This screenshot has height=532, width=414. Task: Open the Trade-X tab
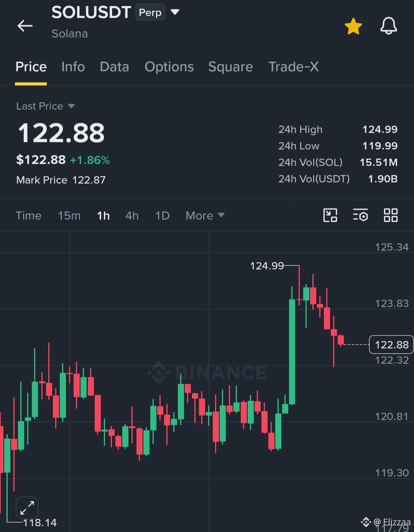click(293, 67)
